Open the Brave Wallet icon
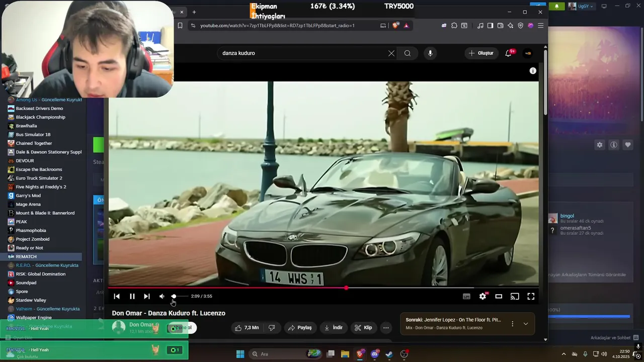This screenshot has width=644, height=362. [500, 26]
